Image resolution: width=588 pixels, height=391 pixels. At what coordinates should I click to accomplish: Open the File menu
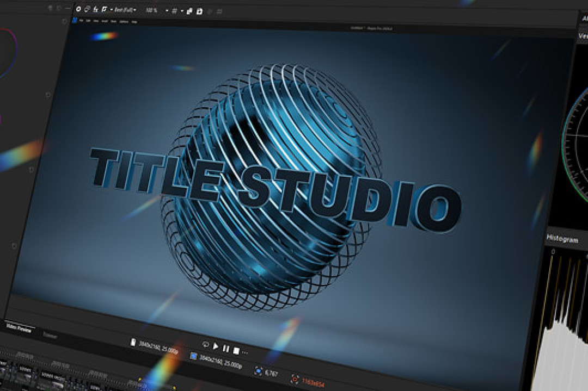(x=81, y=21)
